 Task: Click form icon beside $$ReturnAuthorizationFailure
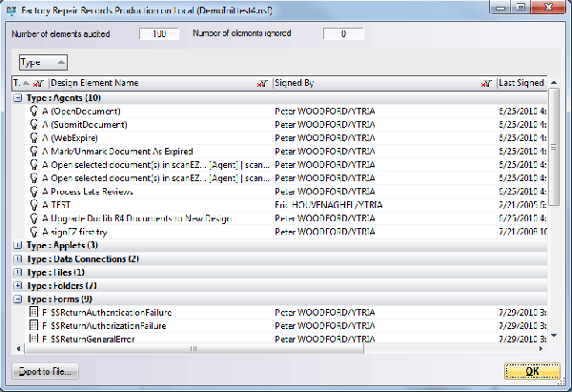(33, 325)
